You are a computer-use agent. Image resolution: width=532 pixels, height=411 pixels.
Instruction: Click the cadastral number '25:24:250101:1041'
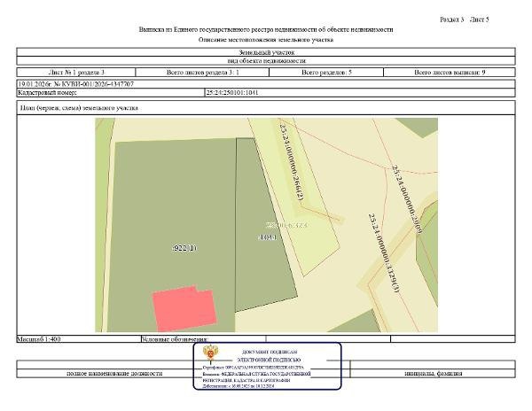pyautogui.click(x=232, y=92)
